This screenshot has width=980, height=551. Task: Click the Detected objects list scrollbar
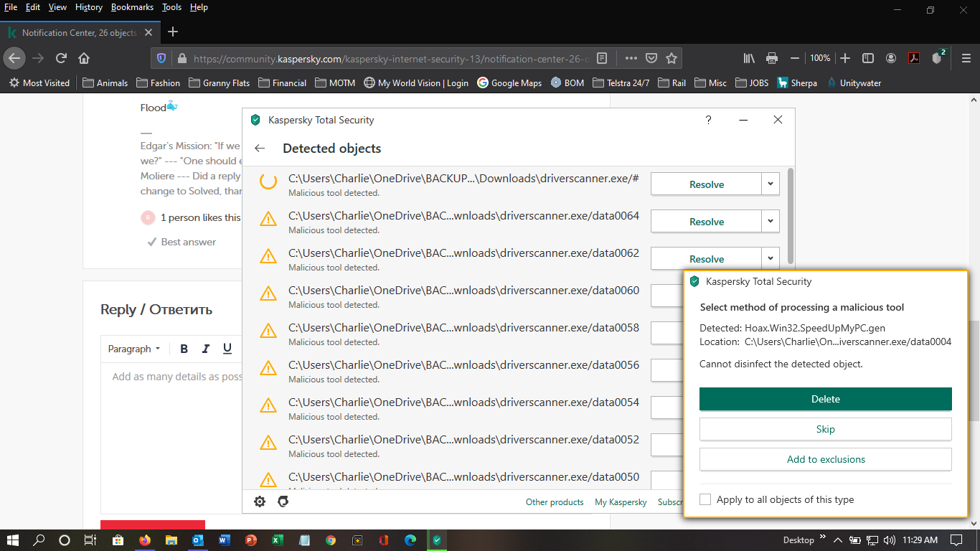[791, 215]
